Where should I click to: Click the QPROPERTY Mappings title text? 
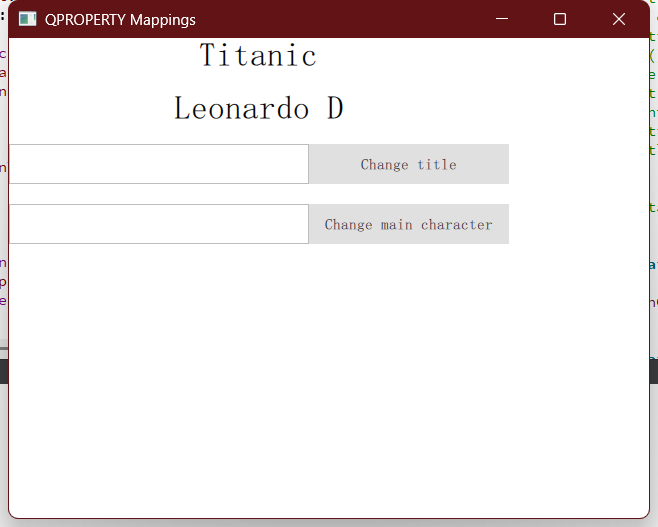tap(120, 20)
